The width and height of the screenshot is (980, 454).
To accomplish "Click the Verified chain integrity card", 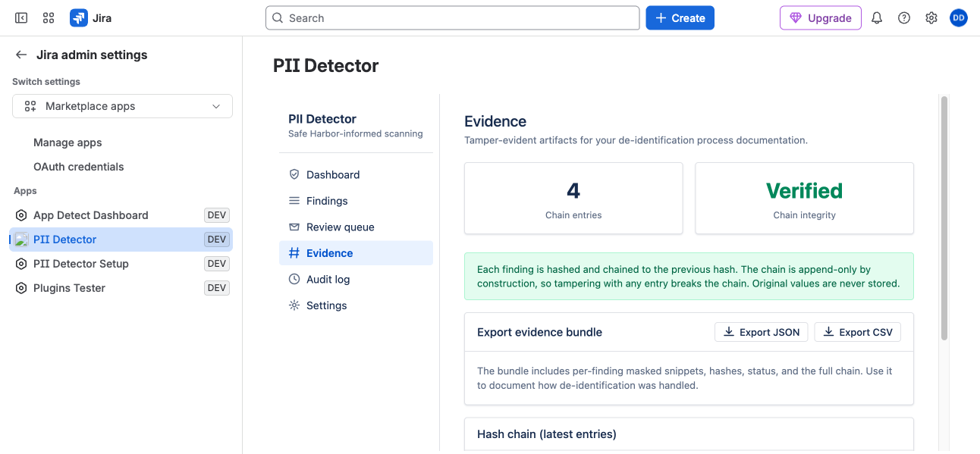I will pyautogui.click(x=805, y=198).
